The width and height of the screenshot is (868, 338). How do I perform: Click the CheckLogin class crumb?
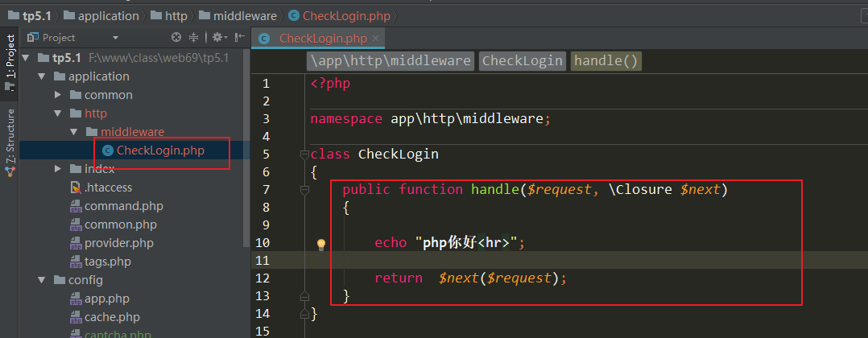pyautogui.click(x=522, y=61)
